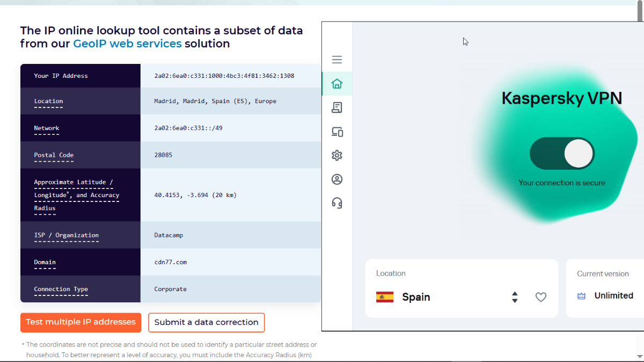The height and width of the screenshot is (362, 644).
Task: Expand the Spain location selector arrows
Action: click(x=515, y=297)
